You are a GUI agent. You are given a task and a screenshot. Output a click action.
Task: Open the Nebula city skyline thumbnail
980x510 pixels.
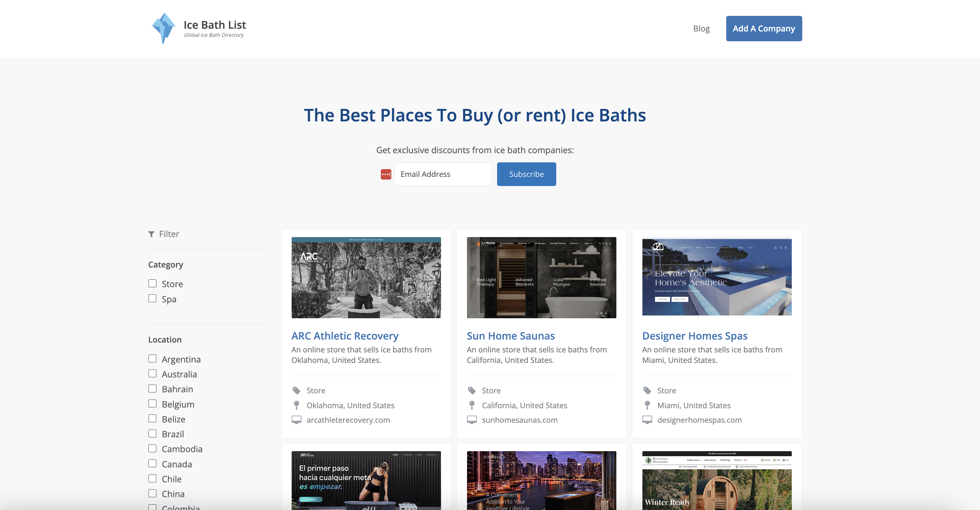click(541, 480)
